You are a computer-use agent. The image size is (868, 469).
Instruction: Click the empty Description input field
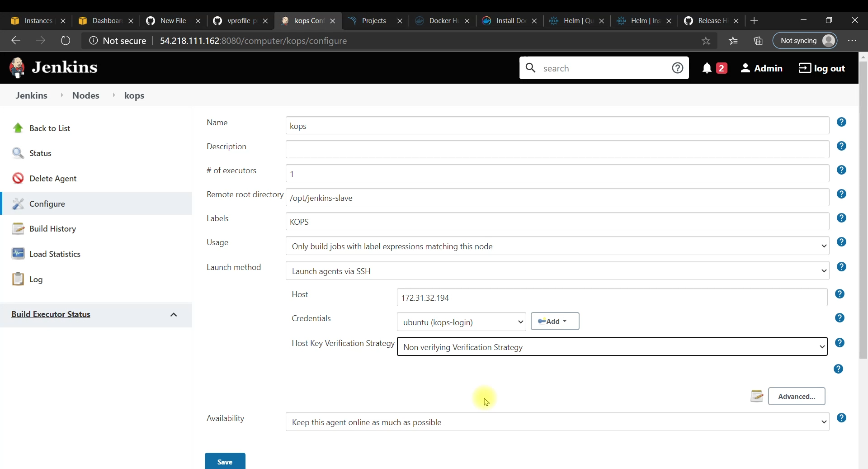[x=557, y=150]
